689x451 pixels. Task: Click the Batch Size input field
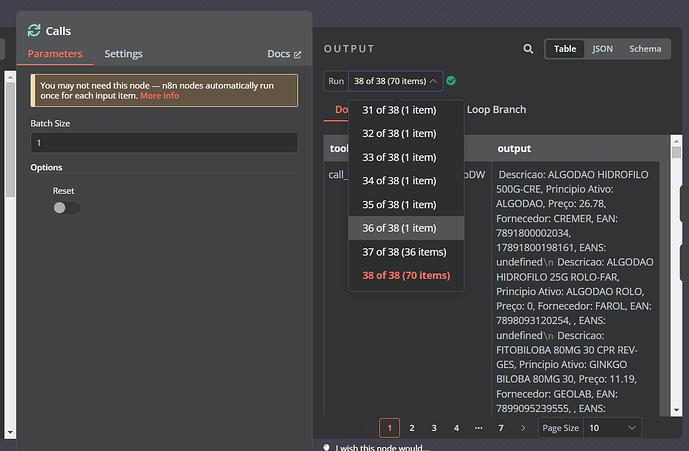(x=164, y=143)
